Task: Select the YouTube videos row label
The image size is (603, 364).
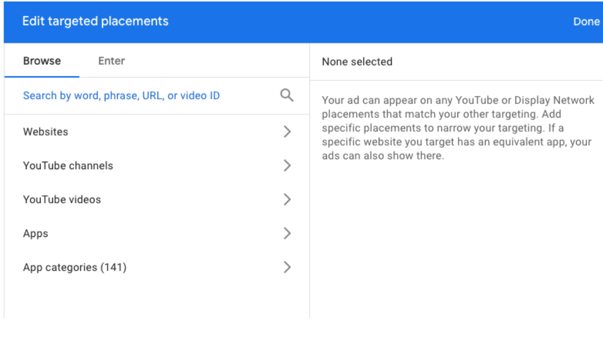Action: (x=62, y=199)
